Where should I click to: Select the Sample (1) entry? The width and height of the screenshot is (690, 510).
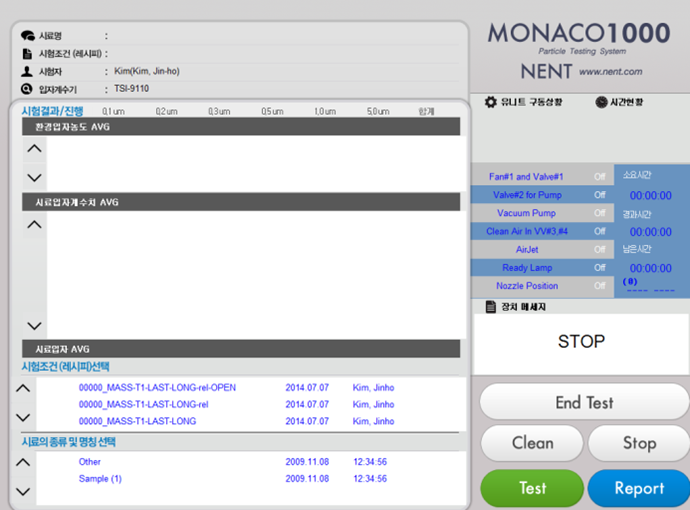pos(100,479)
